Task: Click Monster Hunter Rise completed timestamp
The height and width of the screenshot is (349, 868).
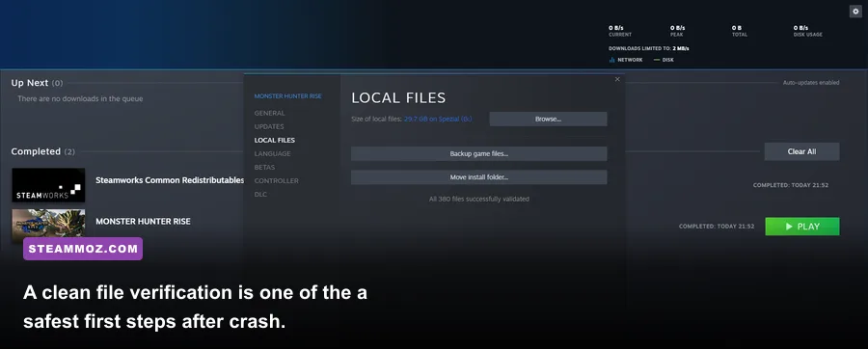Action: click(717, 227)
